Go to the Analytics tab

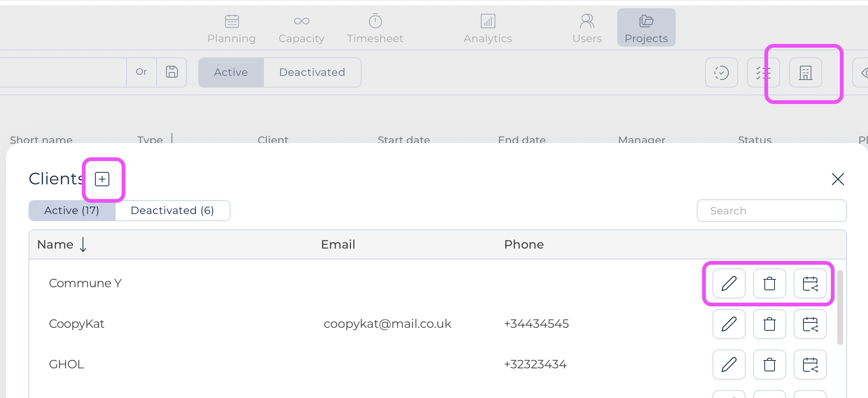[x=488, y=29]
